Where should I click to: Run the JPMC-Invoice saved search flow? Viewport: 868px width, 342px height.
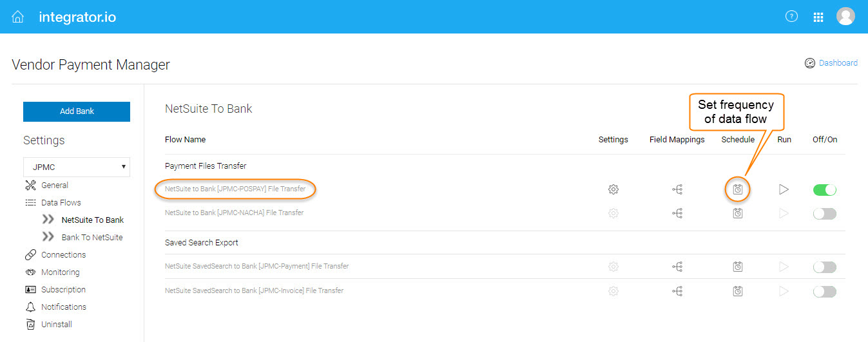[x=784, y=291]
